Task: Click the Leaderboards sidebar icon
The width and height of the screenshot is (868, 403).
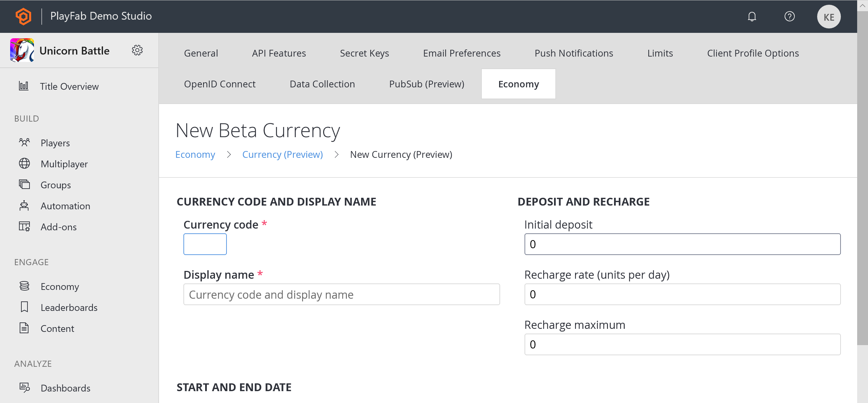Action: (25, 307)
